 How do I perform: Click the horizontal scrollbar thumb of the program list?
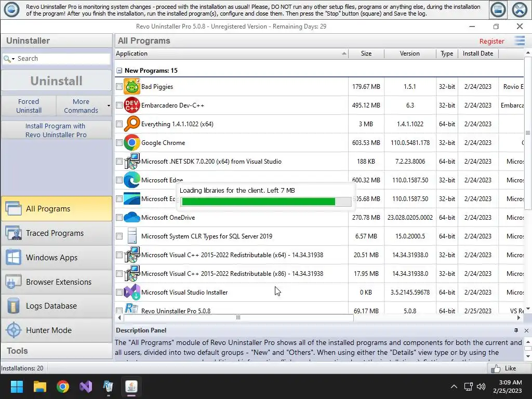tap(238, 317)
